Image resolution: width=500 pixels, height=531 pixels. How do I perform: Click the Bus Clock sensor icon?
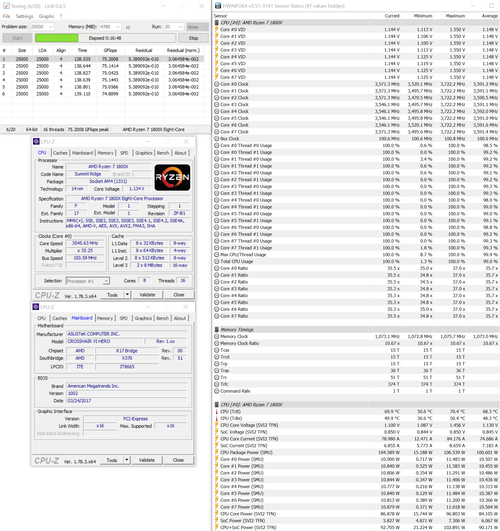[217, 139]
